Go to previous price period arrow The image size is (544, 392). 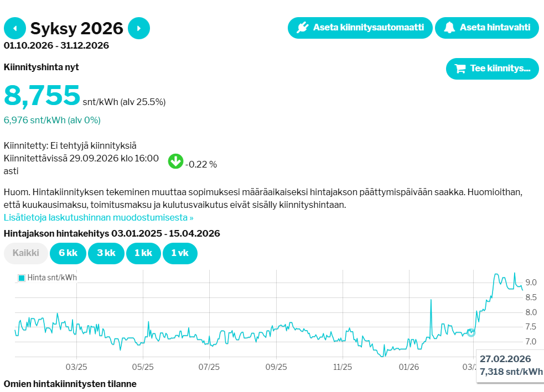click(x=15, y=28)
